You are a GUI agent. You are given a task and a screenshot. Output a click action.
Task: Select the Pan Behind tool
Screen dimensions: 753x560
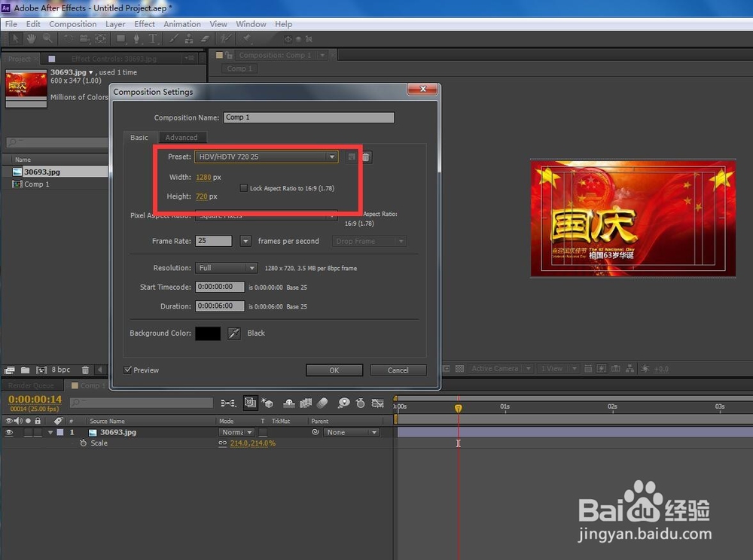coord(100,38)
